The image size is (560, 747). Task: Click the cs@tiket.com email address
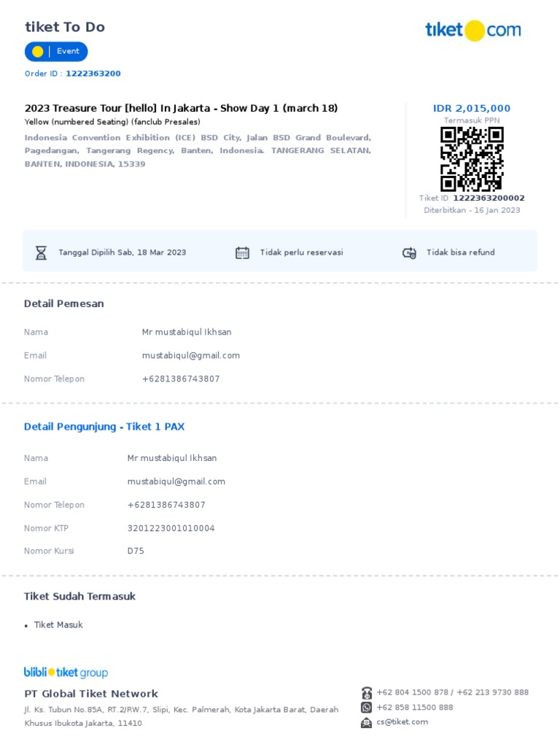pyautogui.click(x=402, y=721)
